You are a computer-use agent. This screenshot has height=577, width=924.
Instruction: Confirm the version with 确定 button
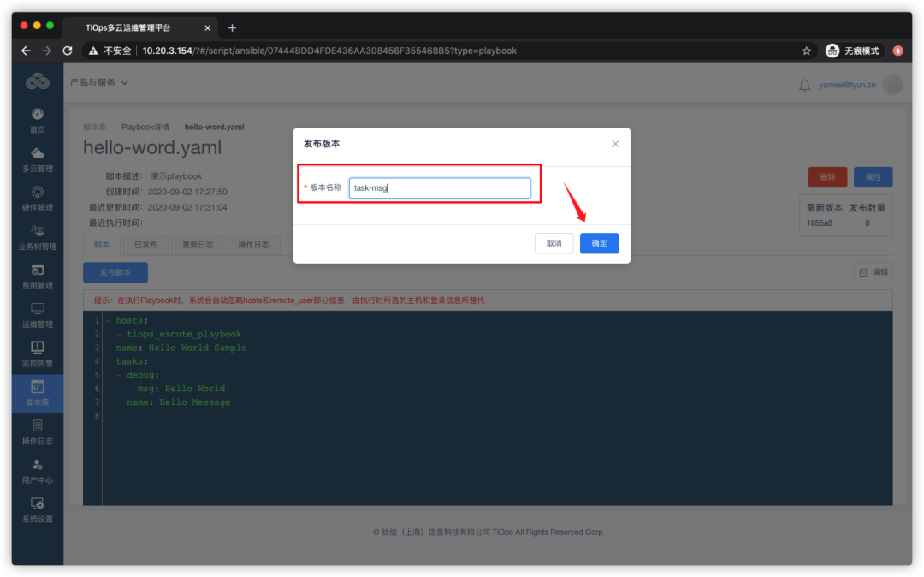pyautogui.click(x=599, y=243)
